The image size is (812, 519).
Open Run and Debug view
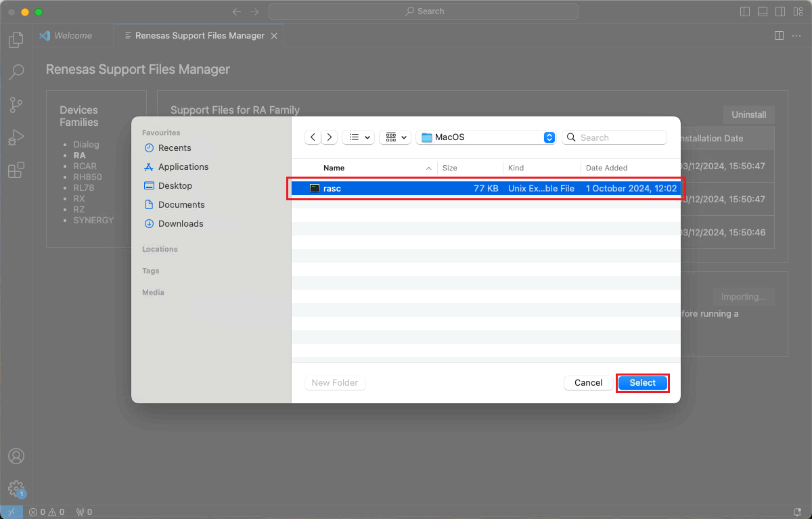click(x=16, y=137)
